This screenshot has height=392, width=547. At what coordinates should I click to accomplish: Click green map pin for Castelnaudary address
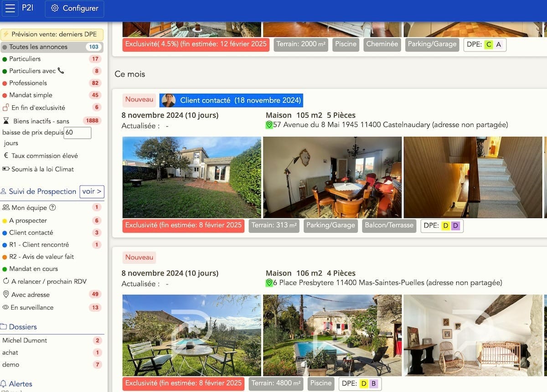269,125
